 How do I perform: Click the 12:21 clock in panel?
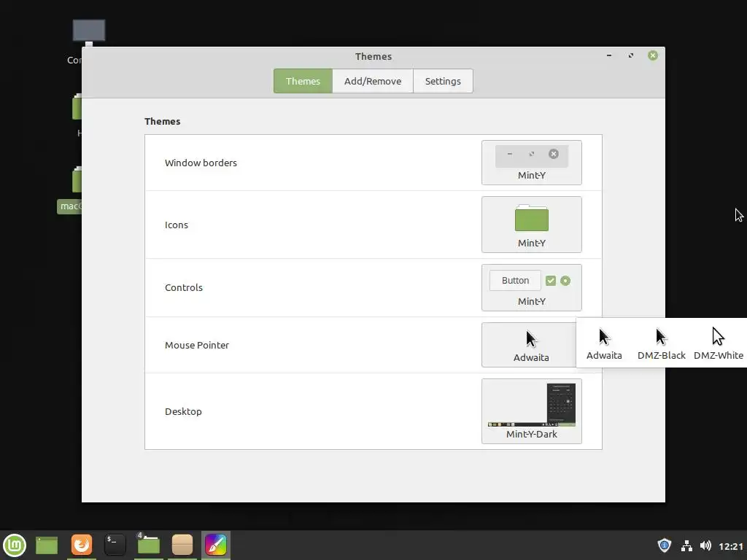[x=731, y=546]
